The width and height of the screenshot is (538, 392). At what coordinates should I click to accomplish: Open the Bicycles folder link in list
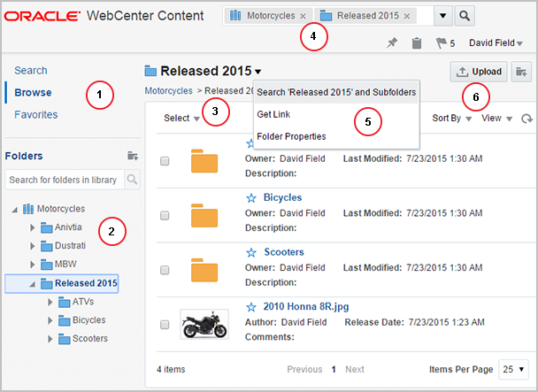click(x=283, y=197)
